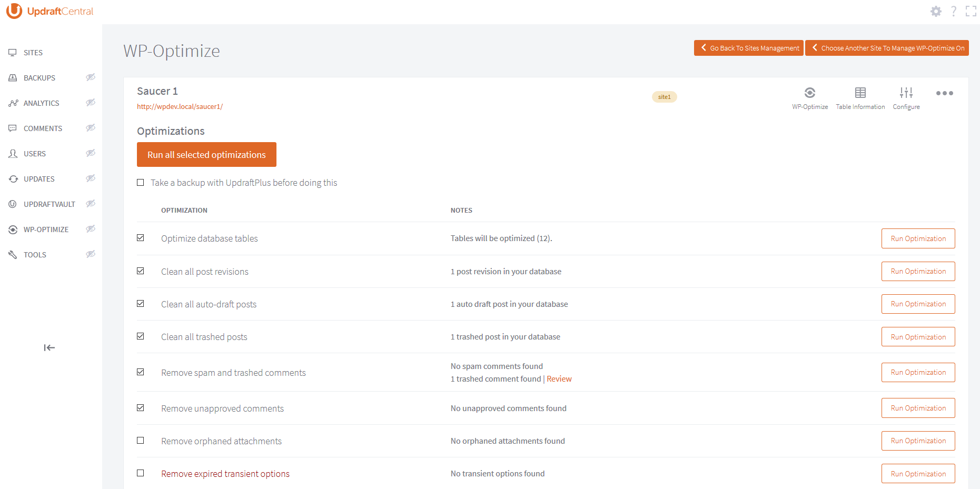
Task: Open the help question mark icon
Action: (954, 11)
